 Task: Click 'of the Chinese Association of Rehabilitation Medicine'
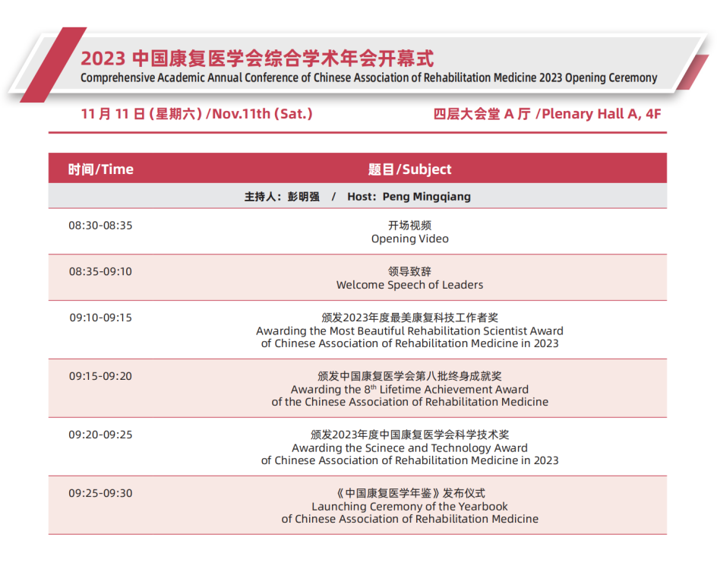click(409, 402)
